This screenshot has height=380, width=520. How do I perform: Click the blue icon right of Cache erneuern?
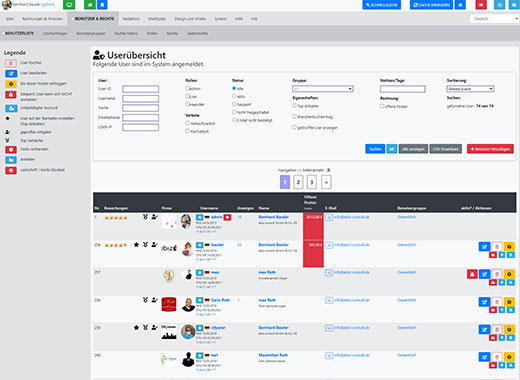(460, 5)
